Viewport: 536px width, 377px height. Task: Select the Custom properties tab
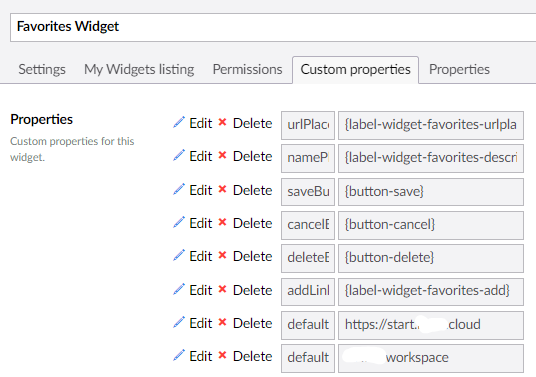click(x=356, y=69)
